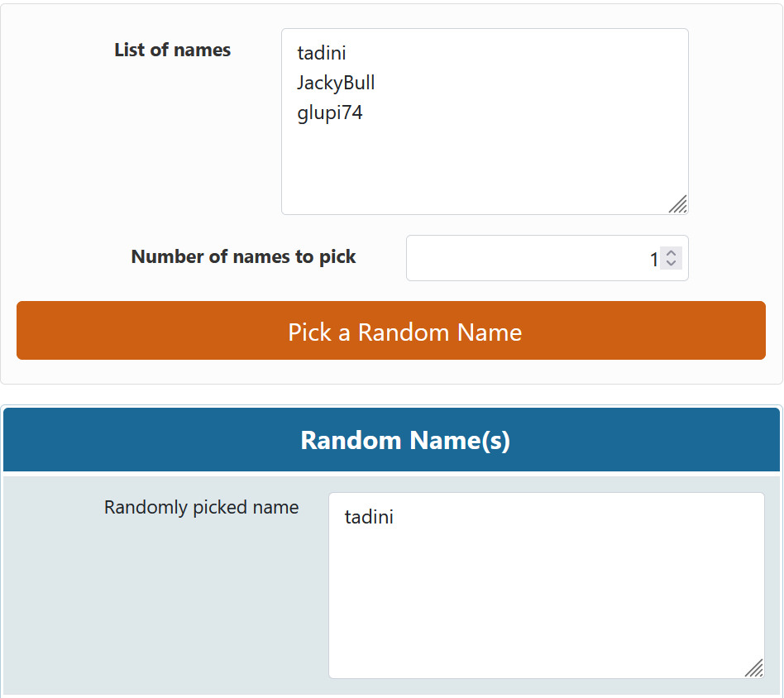Grab the List of names resize handle
The width and height of the screenshot is (784, 698).
[678, 204]
